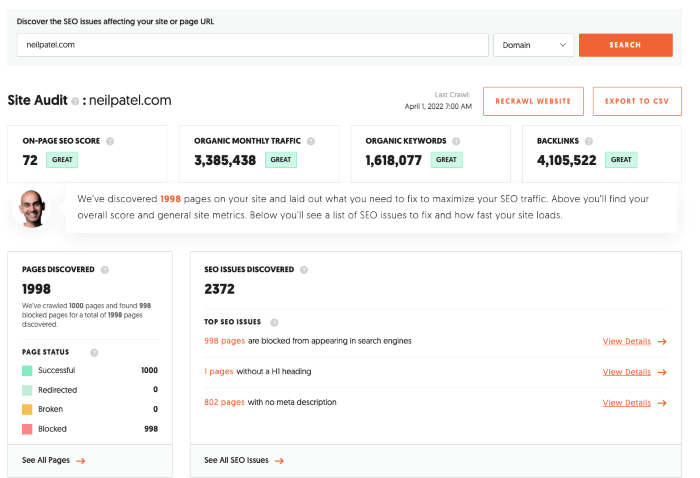Open View Details for missing H1 heading
The image size is (700, 478).
(x=627, y=372)
